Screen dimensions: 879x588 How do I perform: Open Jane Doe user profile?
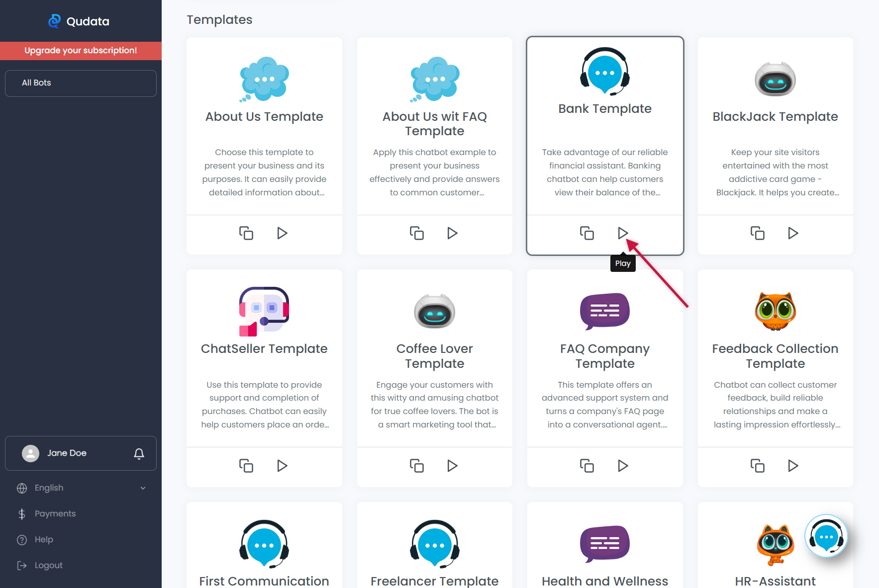pyautogui.click(x=67, y=453)
